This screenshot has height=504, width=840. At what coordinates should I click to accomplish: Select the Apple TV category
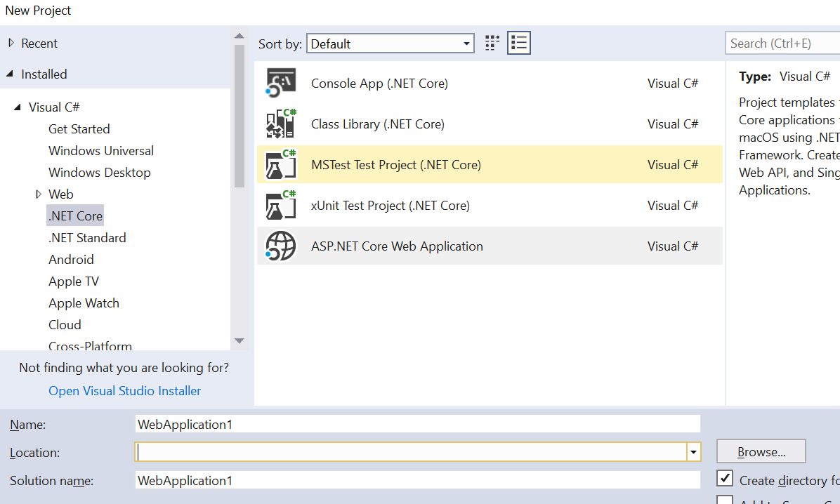73,281
